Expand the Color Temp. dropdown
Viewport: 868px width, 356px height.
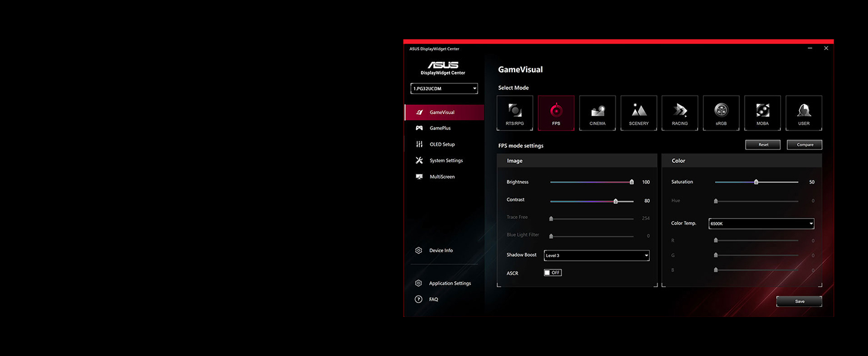click(761, 224)
